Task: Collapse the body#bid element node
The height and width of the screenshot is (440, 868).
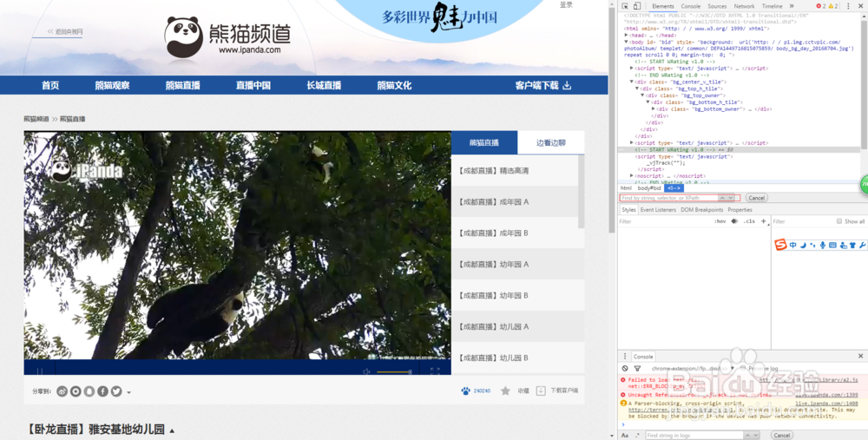Action: pos(626,42)
